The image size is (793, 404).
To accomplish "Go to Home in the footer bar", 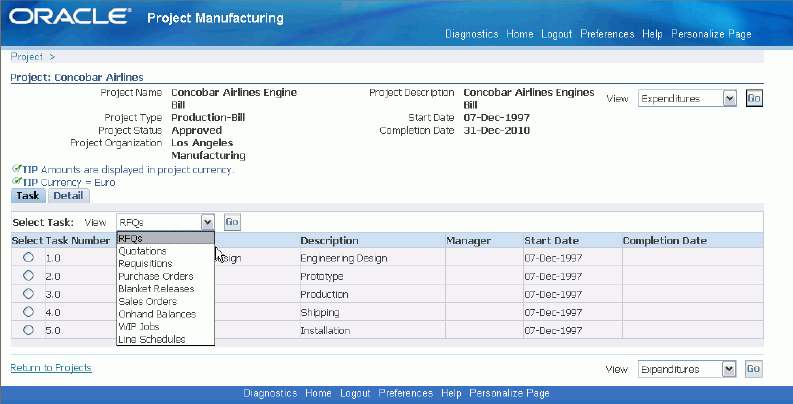I will click(319, 393).
